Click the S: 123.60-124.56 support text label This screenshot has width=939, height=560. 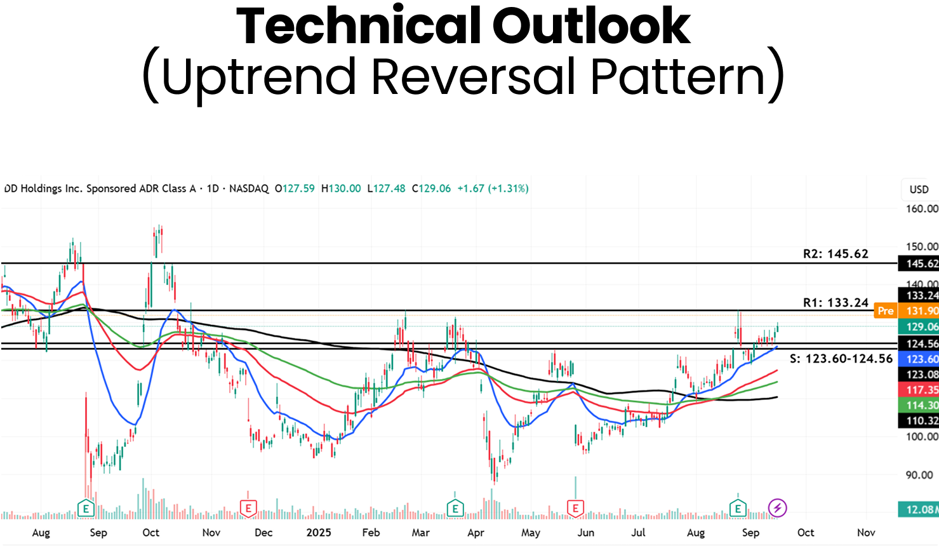(x=841, y=359)
